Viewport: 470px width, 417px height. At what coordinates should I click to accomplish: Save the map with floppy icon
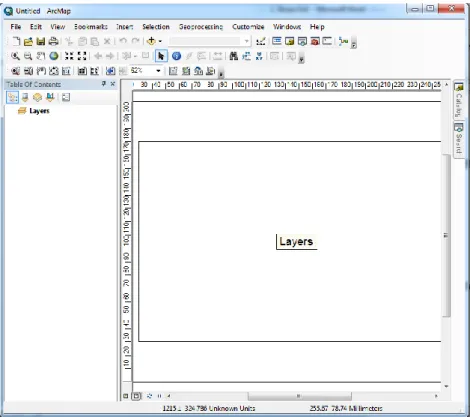coord(41,41)
